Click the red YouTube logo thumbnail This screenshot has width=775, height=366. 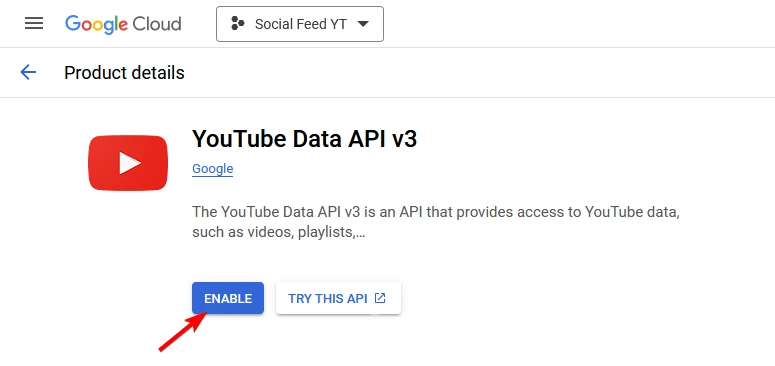coord(128,163)
